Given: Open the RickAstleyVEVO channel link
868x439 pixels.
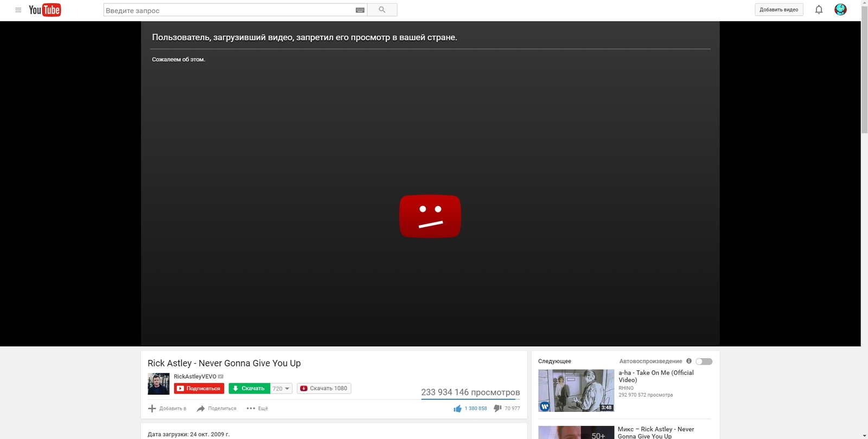Looking at the screenshot, I should (195, 377).
